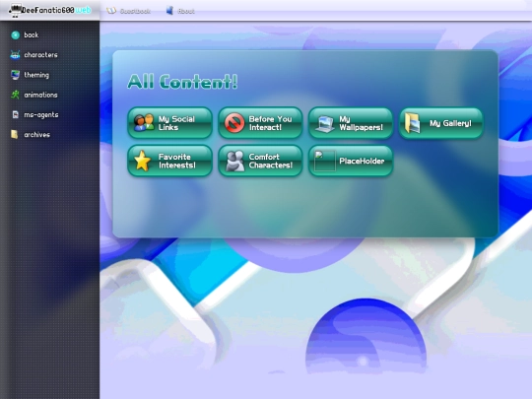Click the yellow star icon on Favorite Interests
This screenshot has height=399, width=532.
(143, 161)
